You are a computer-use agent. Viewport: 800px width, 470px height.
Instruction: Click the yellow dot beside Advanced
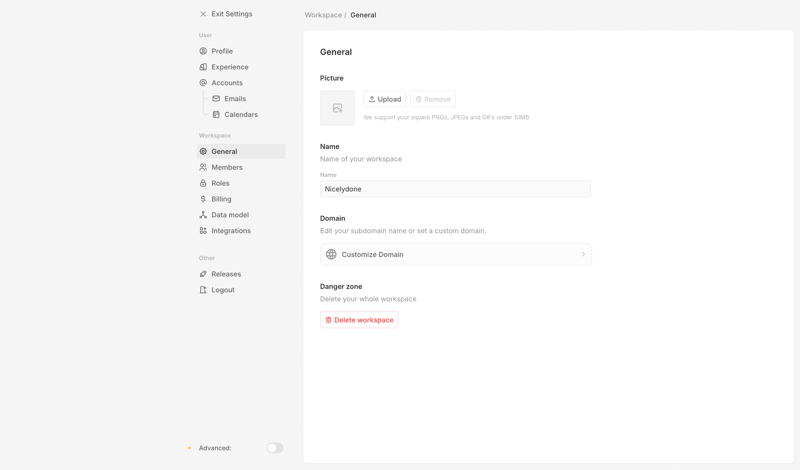coord(189,448)
